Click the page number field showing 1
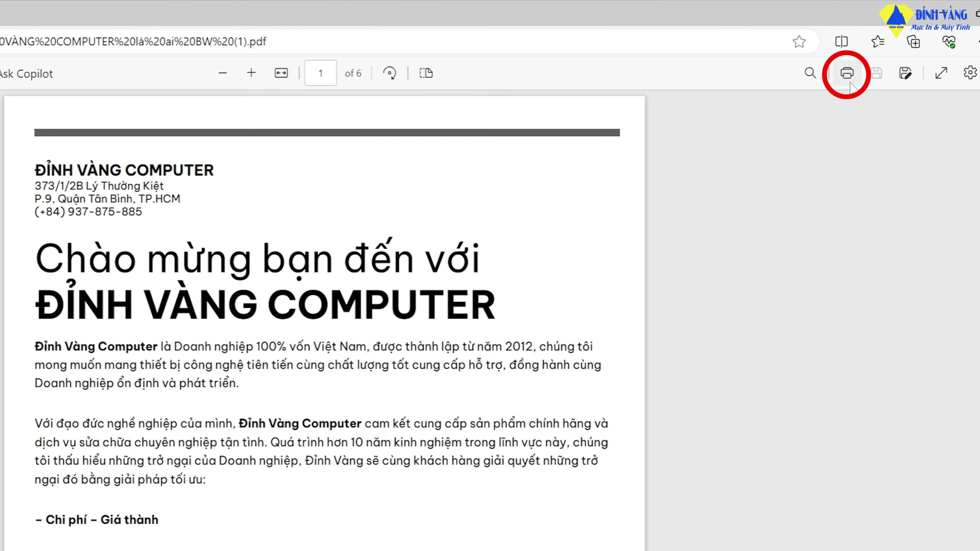 pos(320,73)
